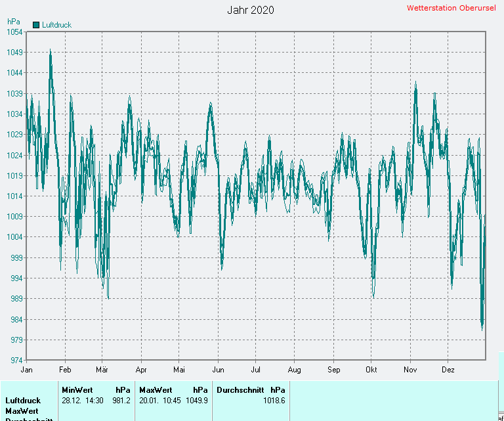This screenshot has height=421, width=504.
Task: Click the 989 y-axis value
Action: pos(16,299)
